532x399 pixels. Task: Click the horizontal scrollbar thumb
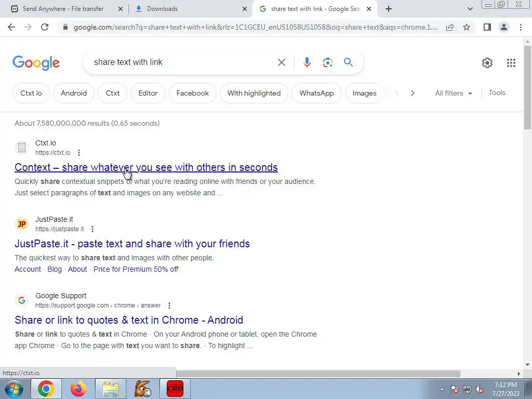(x=318, y=374)
